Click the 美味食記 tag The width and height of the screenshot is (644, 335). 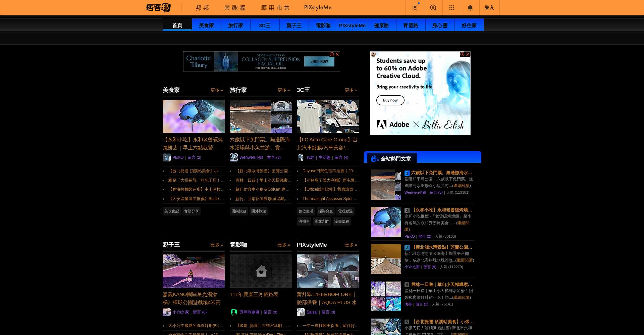tap(172, 211)
